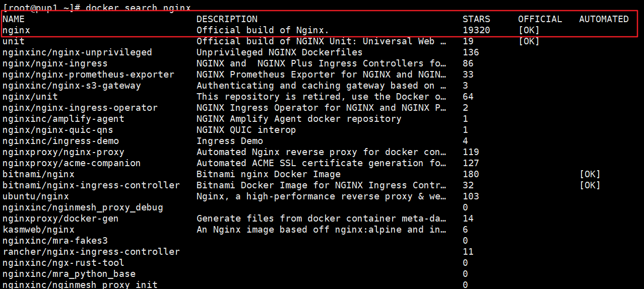Image resolution: width=644 pixels, height=289 pixels.
Task: Click nginxinc/mra_python_base image name
Action: tap(69, 274)
